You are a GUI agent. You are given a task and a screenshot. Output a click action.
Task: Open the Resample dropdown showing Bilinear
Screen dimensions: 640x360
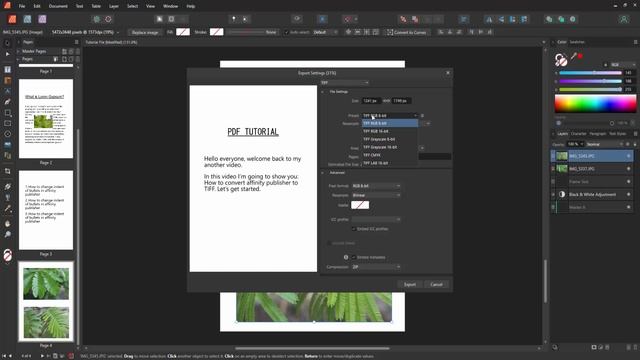(376, 196)
